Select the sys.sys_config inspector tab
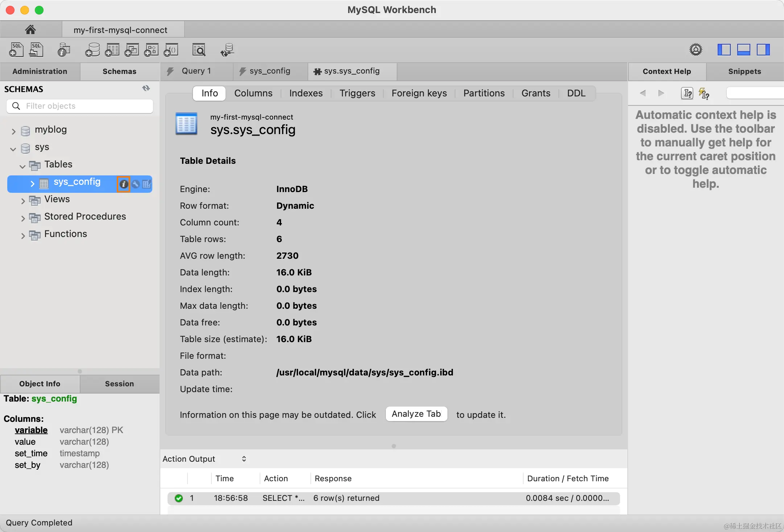784x532 pixels. click(352, 71)
